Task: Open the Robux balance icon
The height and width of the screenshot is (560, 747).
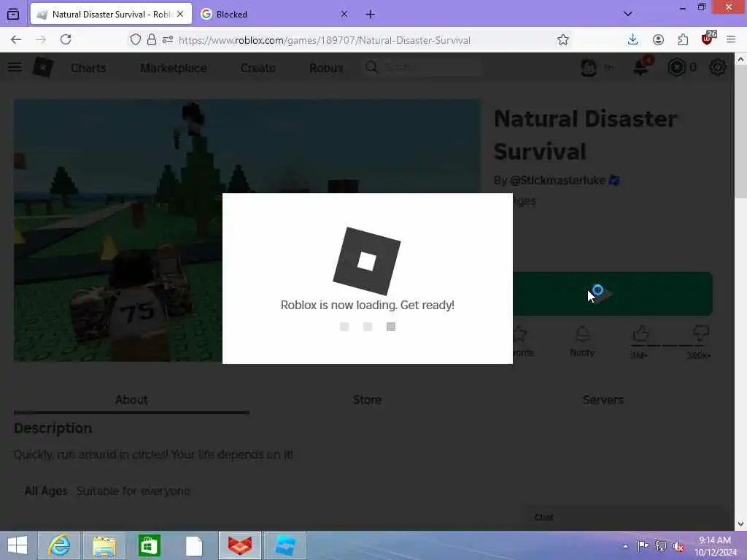Action: (676, 67)
